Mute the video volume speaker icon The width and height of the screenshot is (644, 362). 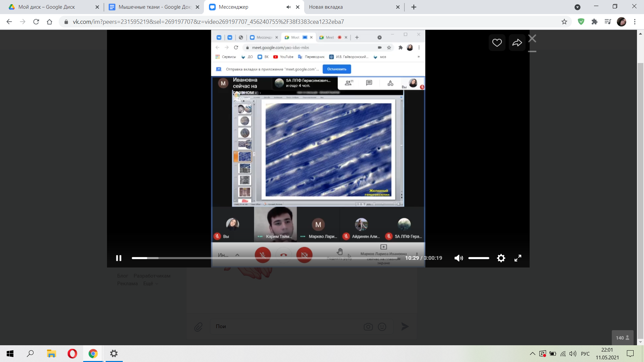coord(459,258)
